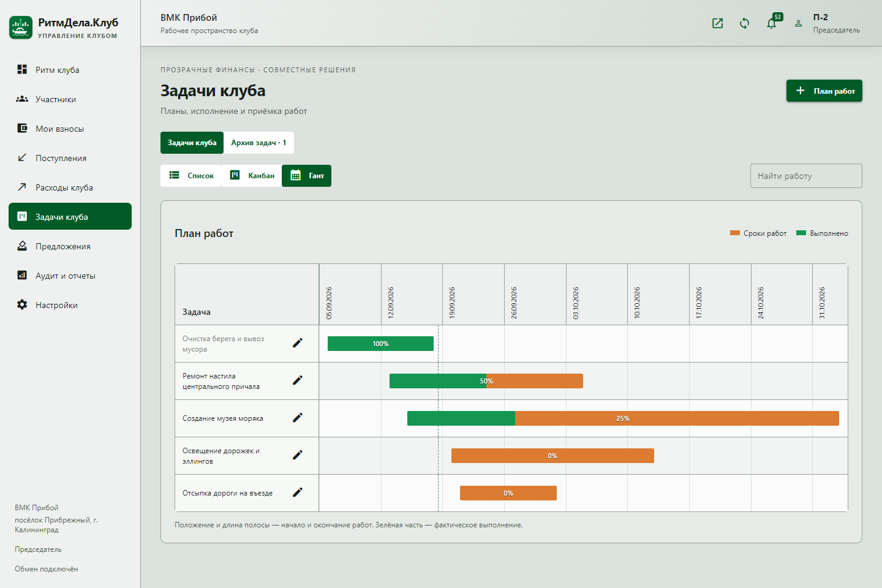Switch to Канбан view
This screenshot has height=588, width=882.
pyautogui.click(x=252, y=176)
